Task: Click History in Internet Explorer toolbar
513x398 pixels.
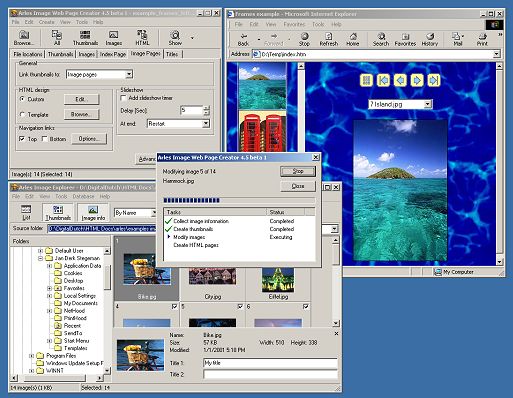Action: pos(430,39)
